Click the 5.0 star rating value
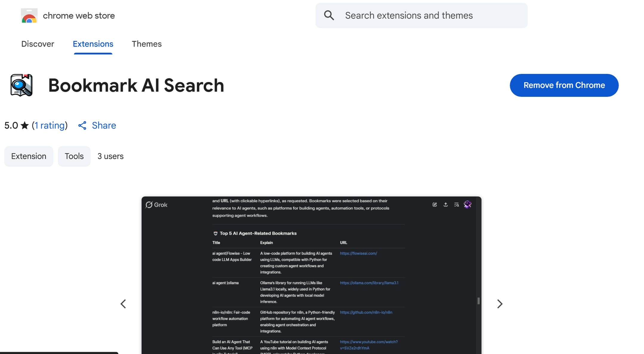The width and height of the screenshot is (644, 354). pos(11,125)
